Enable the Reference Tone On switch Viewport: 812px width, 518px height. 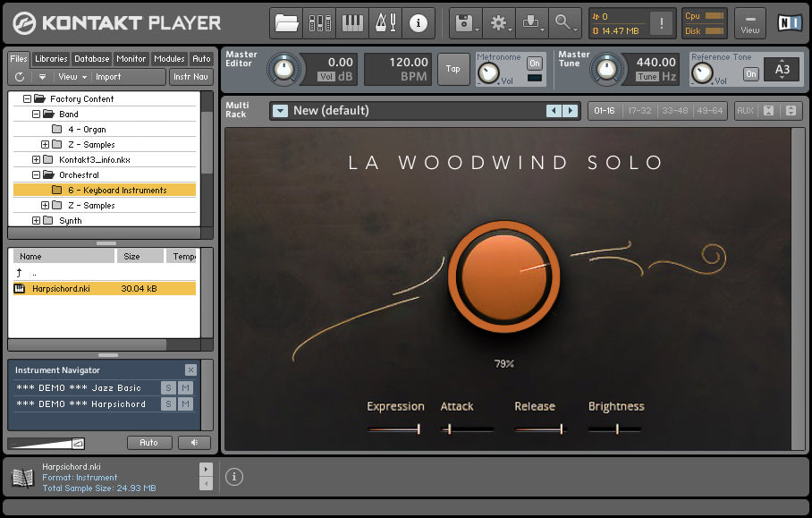[751, 73]
